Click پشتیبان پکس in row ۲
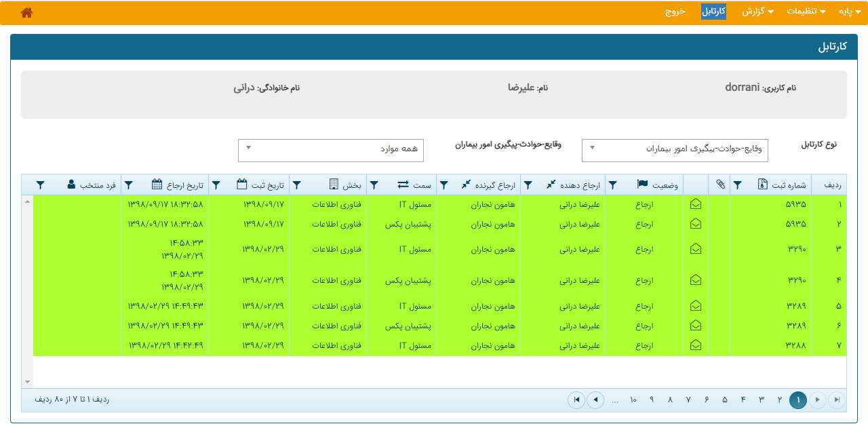 point(408,224)
